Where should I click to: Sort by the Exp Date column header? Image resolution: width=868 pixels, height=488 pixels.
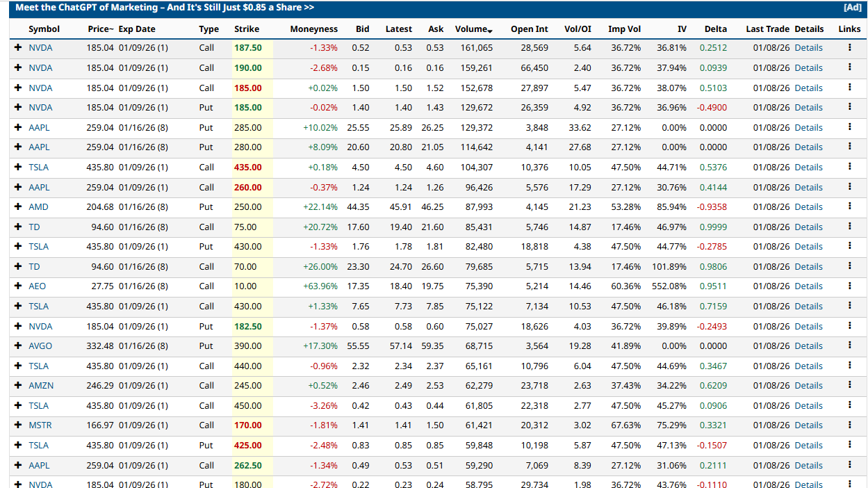click(137, 29)
